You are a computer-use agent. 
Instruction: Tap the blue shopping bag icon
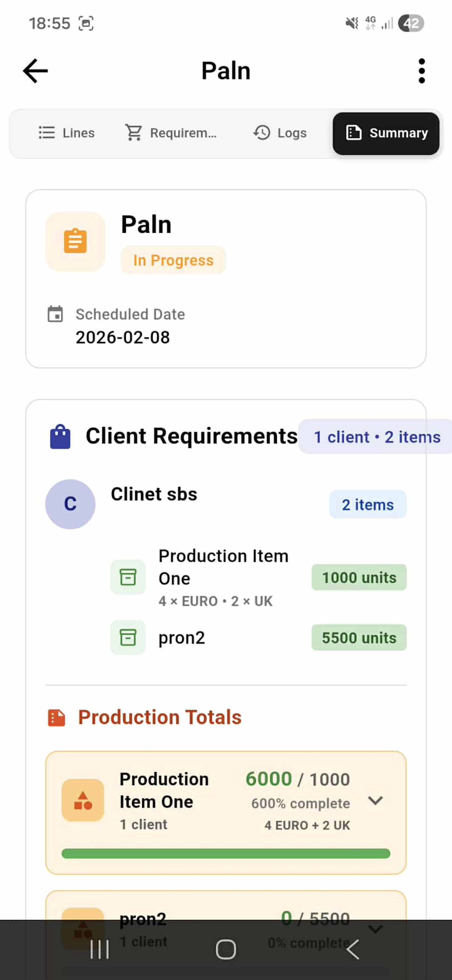click(x=60, y=437)
